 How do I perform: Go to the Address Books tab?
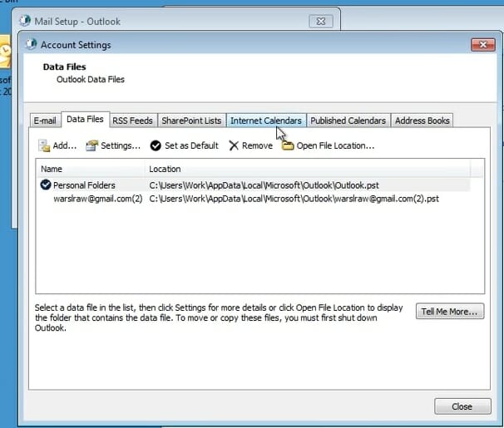tap(422, 121)
